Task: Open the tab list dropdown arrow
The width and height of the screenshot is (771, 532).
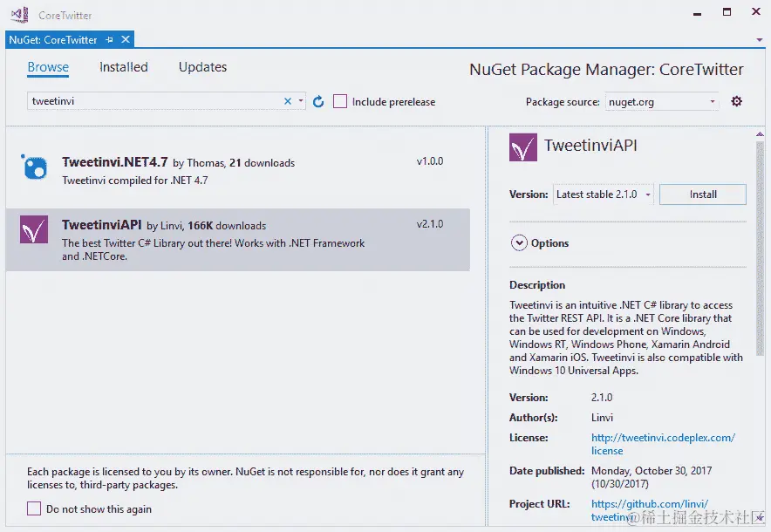Action: pos(759,40)
